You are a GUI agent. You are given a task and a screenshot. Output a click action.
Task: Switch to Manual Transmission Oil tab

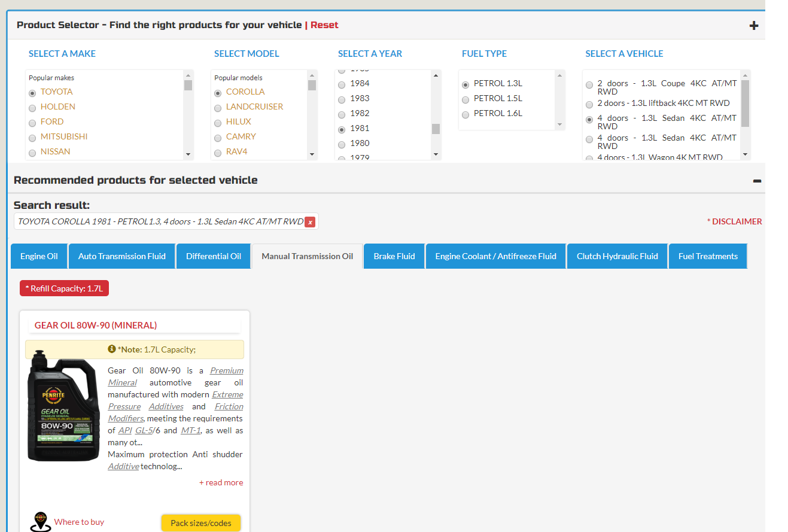(308, 256)
